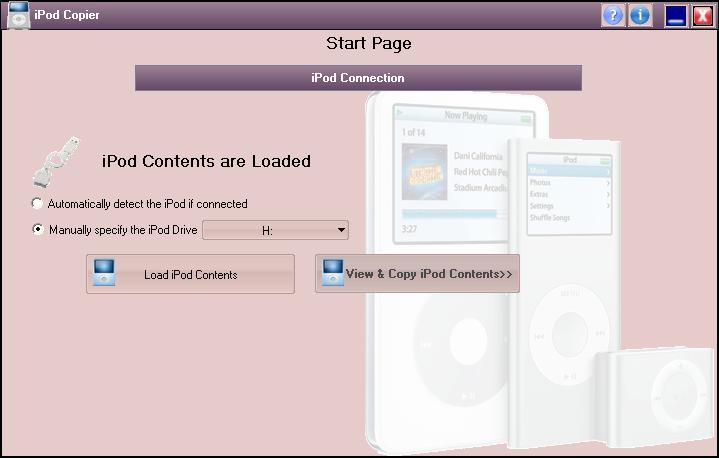This screenshot has width=719, height=458.
Task: Close the iPod Copier window
Action: [702, 16]
